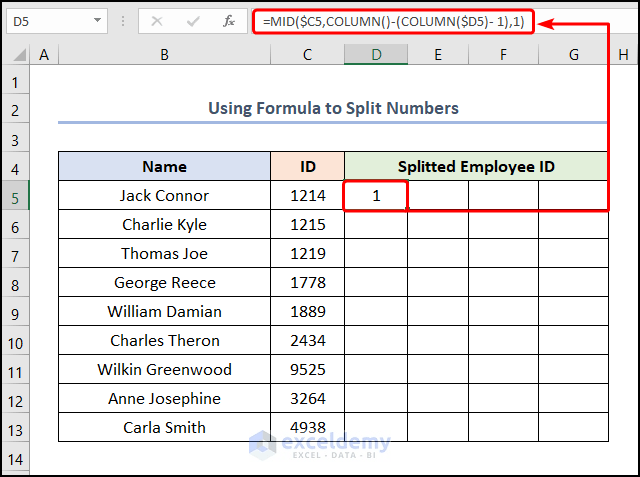The width and height of the screenshot is (640, 477).
Task: Select the ID cell 1215
Action: [x=307, y=224]
